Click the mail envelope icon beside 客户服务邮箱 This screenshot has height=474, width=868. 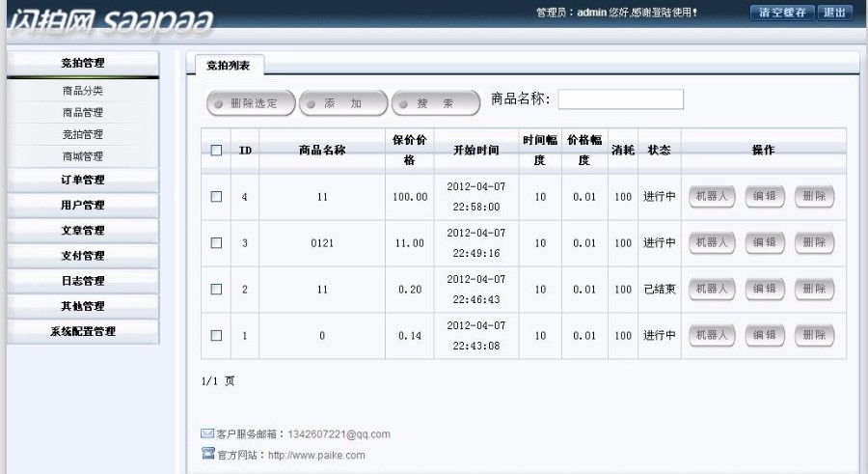pyautogui.click(x=207, y=433)
